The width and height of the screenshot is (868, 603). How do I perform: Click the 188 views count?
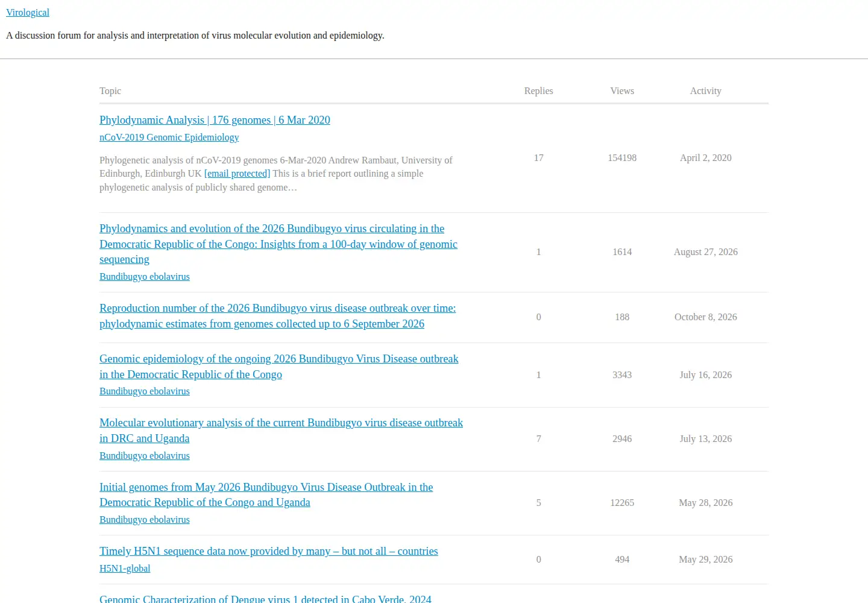coord(622,317)
